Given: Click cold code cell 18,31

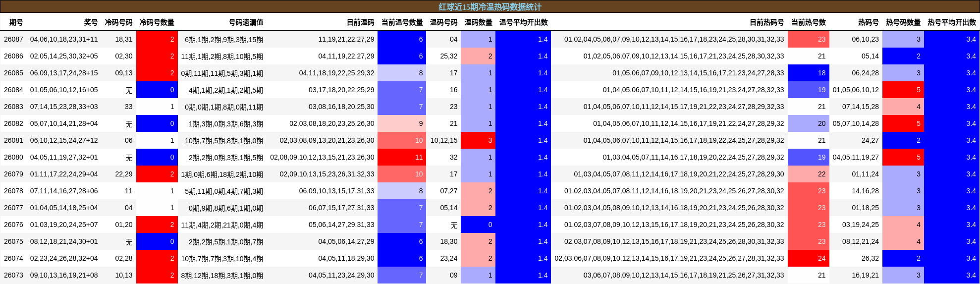Looking at the screenshot, I should [x=124, y=39].
